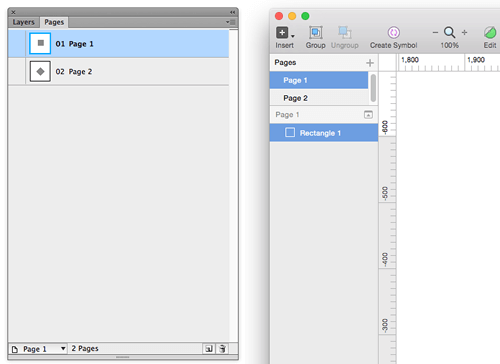Click the Page 1 square thumbnail
The image size is (500, 364).
coord(40,43)
